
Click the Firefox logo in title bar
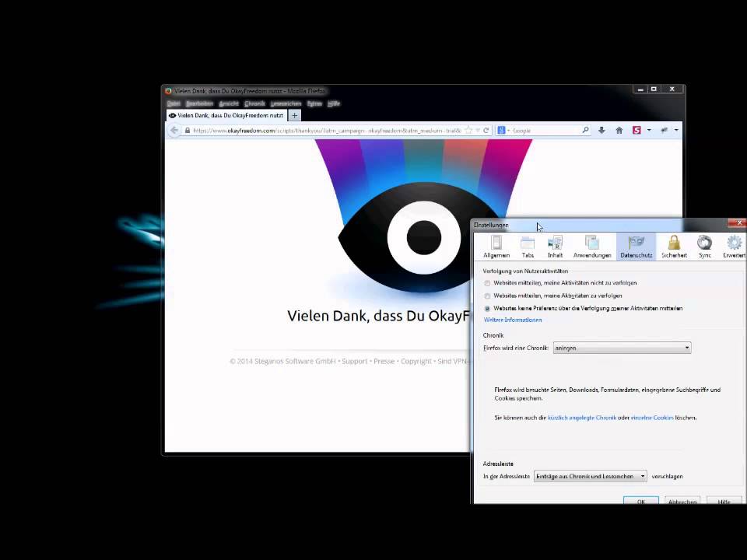click(168, 90)
